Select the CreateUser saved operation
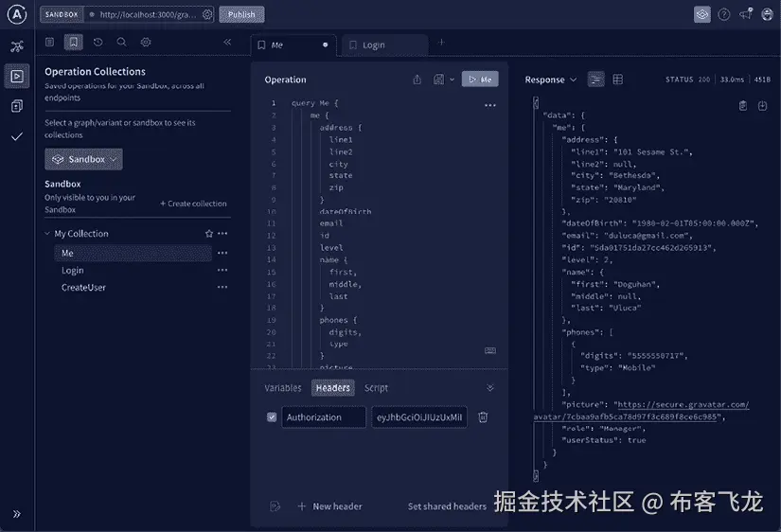Screen dimensions: 781x532 click(83, 288)
